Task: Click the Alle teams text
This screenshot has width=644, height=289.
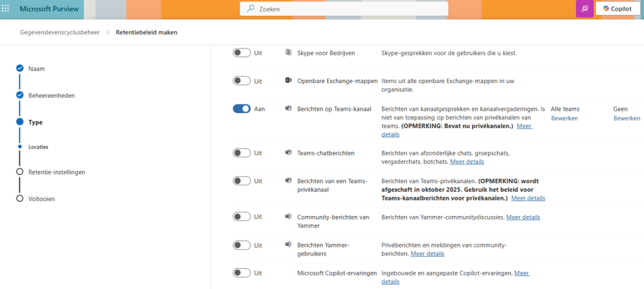Action: tap(565, 109)
